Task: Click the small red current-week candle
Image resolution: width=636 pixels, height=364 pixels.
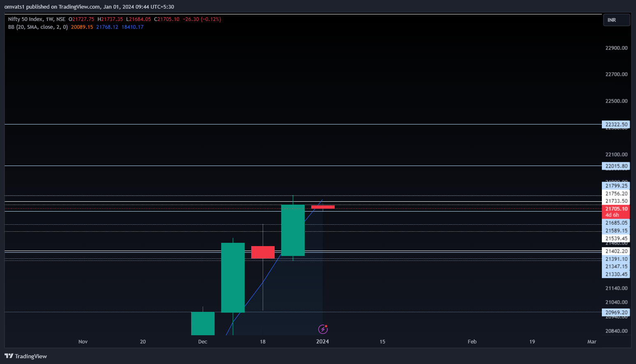Action: tap(323, 207)
